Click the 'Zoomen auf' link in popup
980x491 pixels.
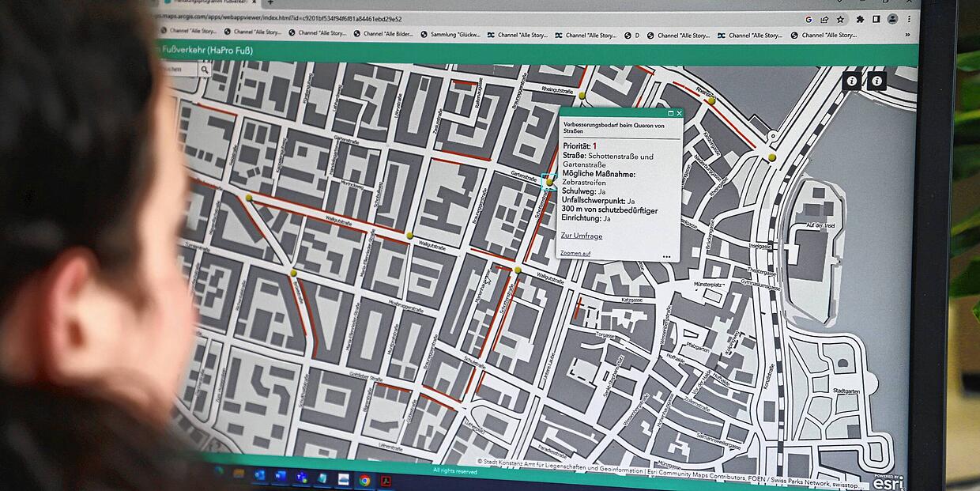click(x=575, y=253)
